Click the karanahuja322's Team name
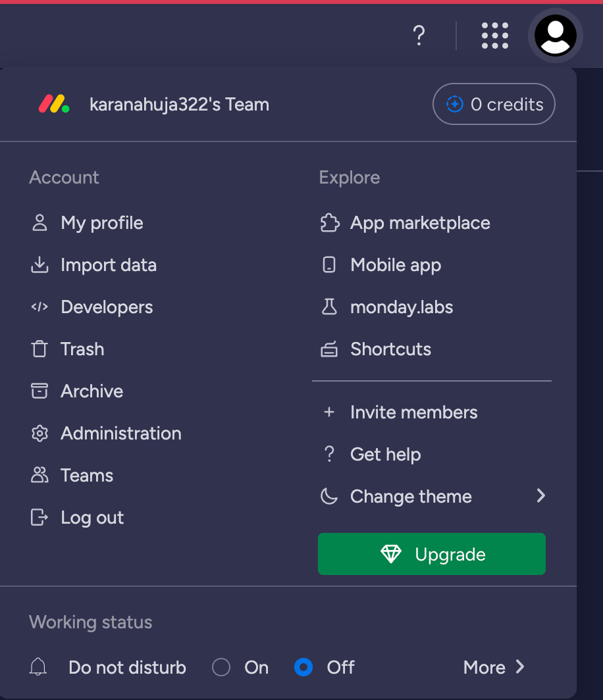The width and height of the screenshot is (603, 700). [x=179, y=104]
